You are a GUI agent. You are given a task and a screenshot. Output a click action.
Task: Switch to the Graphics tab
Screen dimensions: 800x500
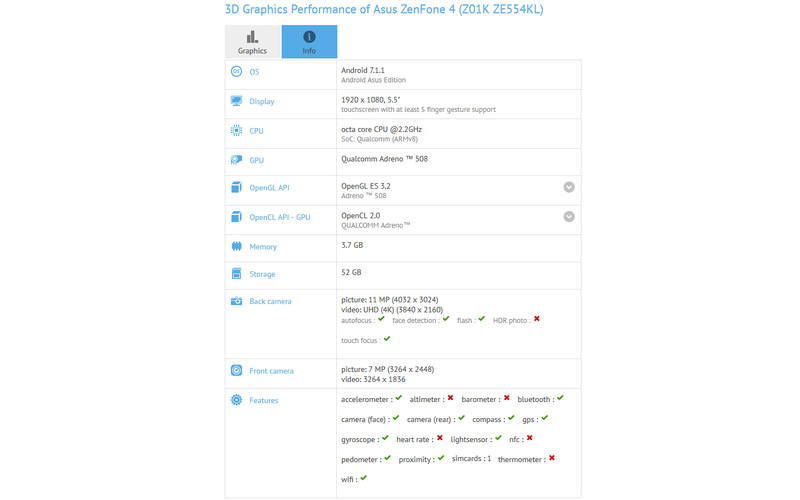252,42
